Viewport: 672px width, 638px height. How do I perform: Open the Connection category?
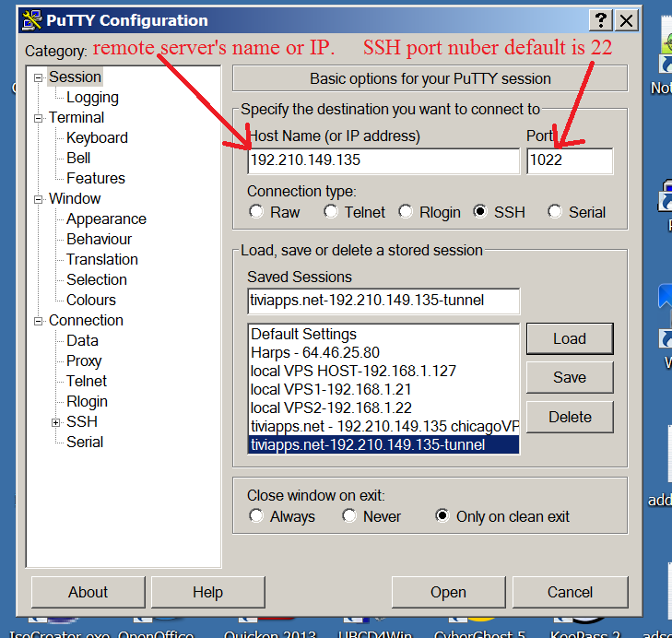(x=86, y=321)
